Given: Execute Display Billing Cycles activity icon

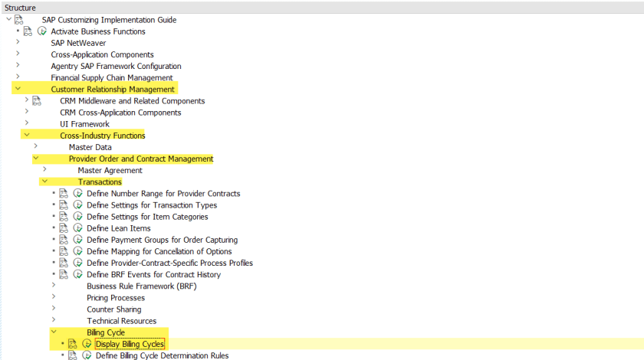Looking at the screenshot, I should [x=87, y=344].
